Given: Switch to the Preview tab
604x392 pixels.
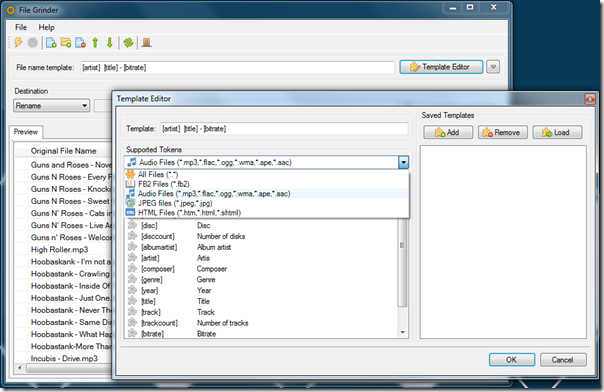Looking at the screenshot, I should [26, 132].
